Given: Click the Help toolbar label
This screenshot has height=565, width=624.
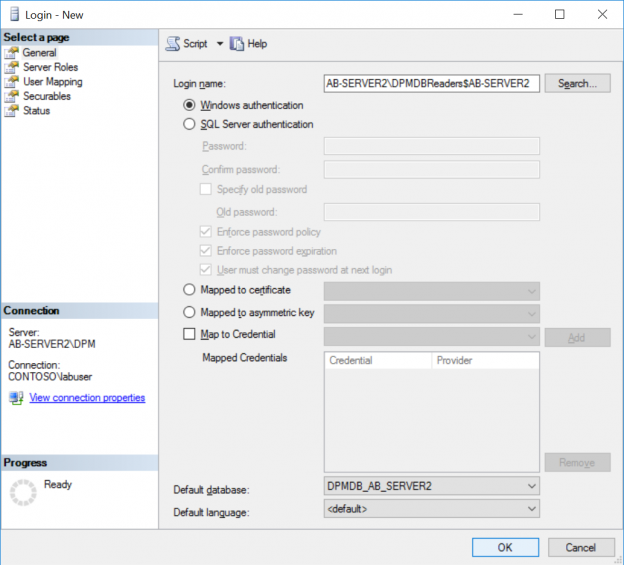Looking at the screenshot, I should [x=257, y=43].
